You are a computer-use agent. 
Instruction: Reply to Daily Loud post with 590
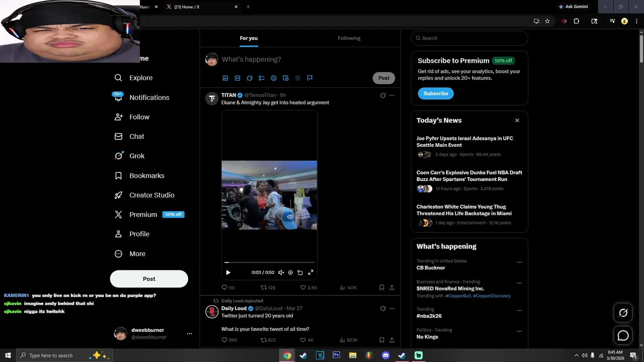[x=229, y=340]
